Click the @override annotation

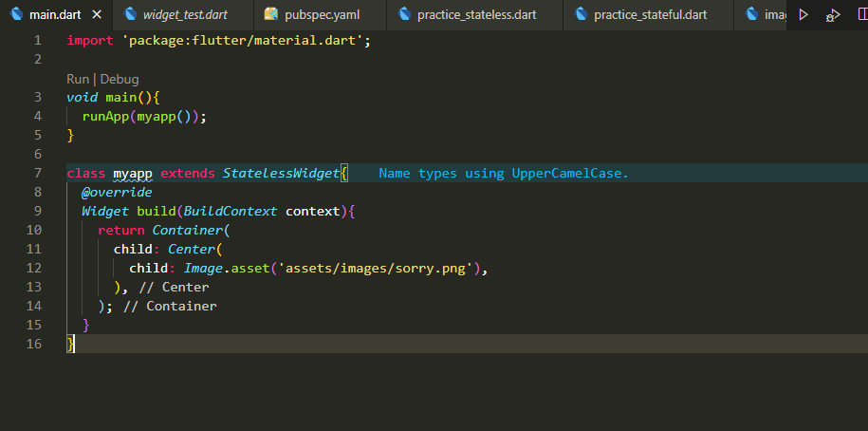116,192
